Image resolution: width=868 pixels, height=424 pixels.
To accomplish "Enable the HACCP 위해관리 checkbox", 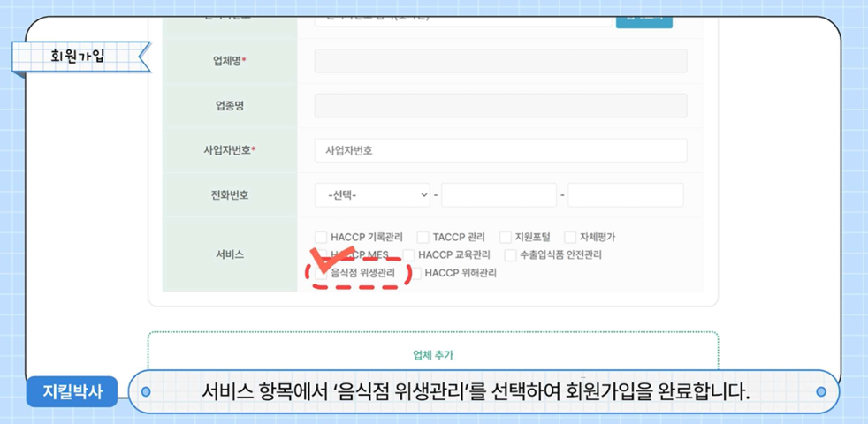I will click(x=415, y=273).
